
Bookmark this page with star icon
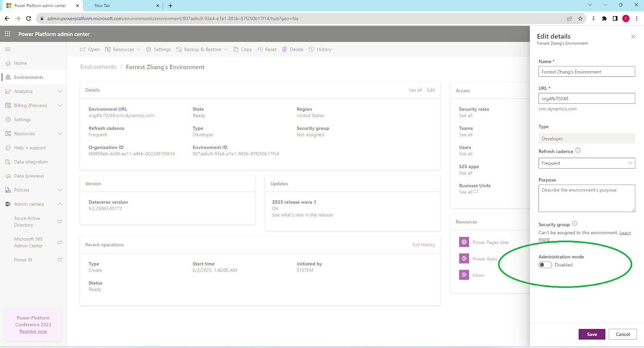tap(580, 19)
